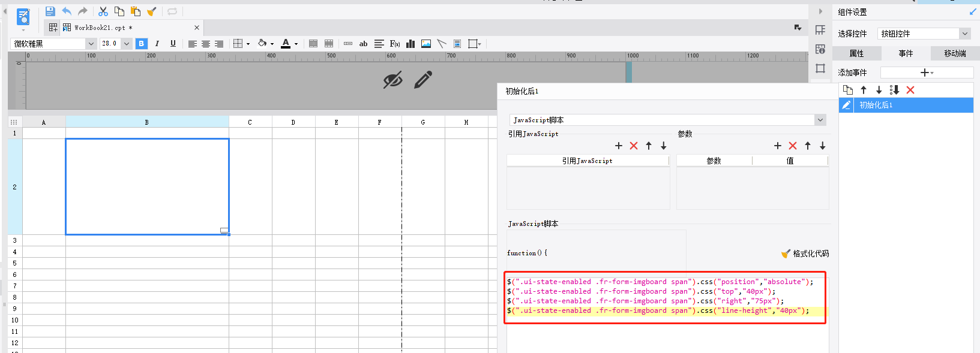Paste from clipboard in the top toolbar

[x=136, y=11]
